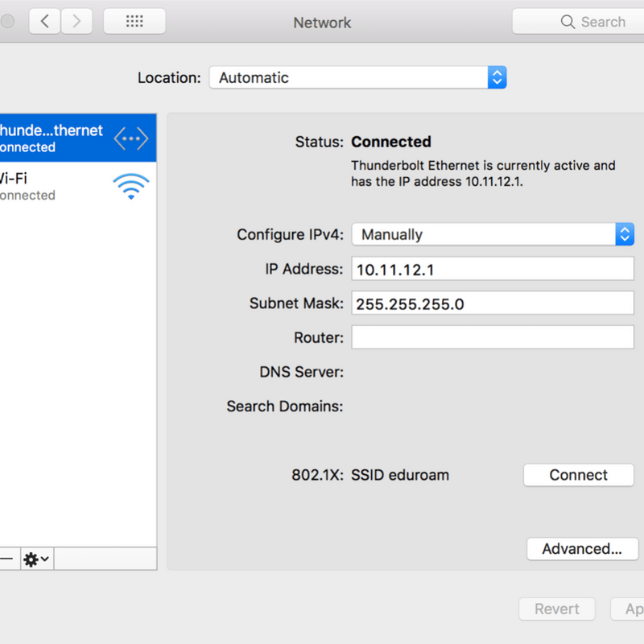The width and height of the screenshot is (644, 644).
Task: Click the Wi-Fi signal icon in sidebar
Action: click(131, 187)
